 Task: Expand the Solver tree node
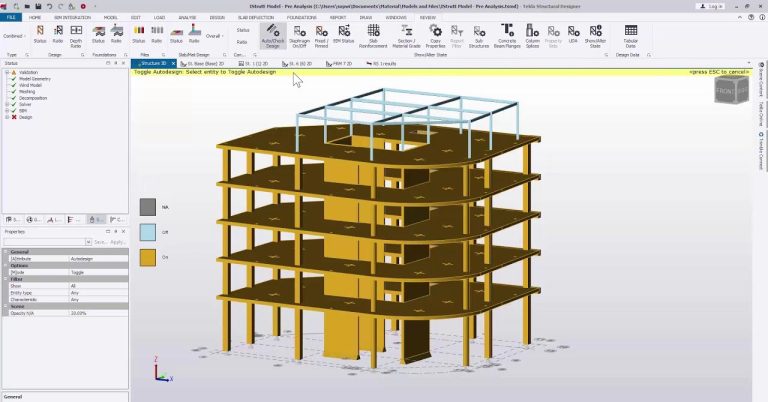click(x=7, y=104)
